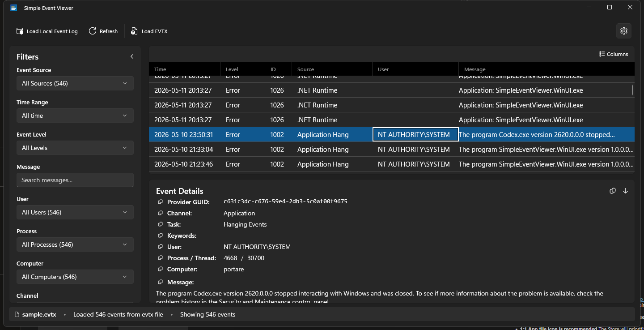
Task: Click the event list vertical scrollbar thumb
Action: [x=632, y=90]
